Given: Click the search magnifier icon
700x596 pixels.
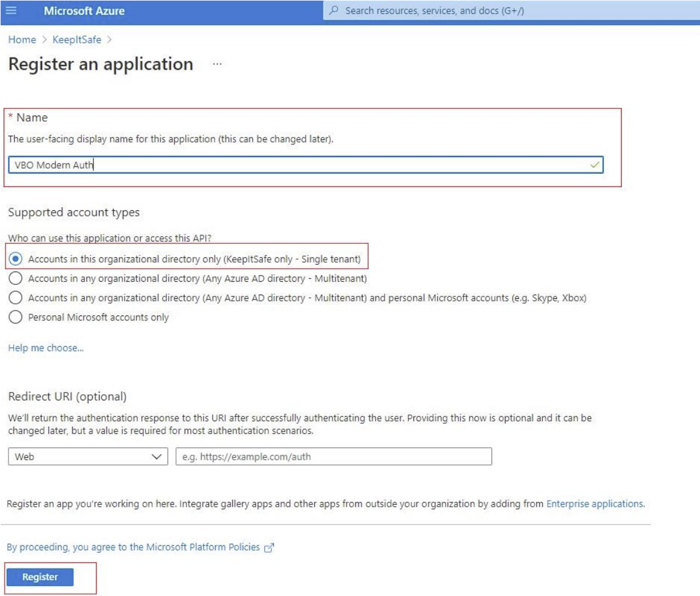Looking at the screenshot, I should click(x=333, y=10).
